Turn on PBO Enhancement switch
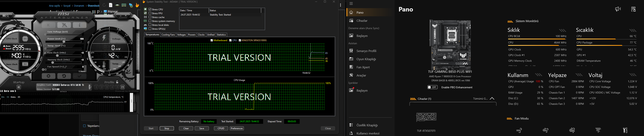The height and width of the screenshot is (136, 644). pyautogui.click(x=433, y=87)
